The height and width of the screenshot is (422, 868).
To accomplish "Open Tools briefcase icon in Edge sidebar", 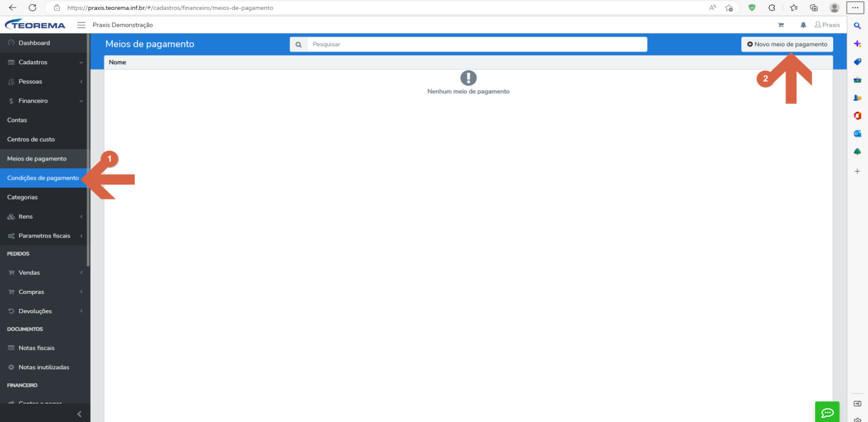I will [857, 80].
